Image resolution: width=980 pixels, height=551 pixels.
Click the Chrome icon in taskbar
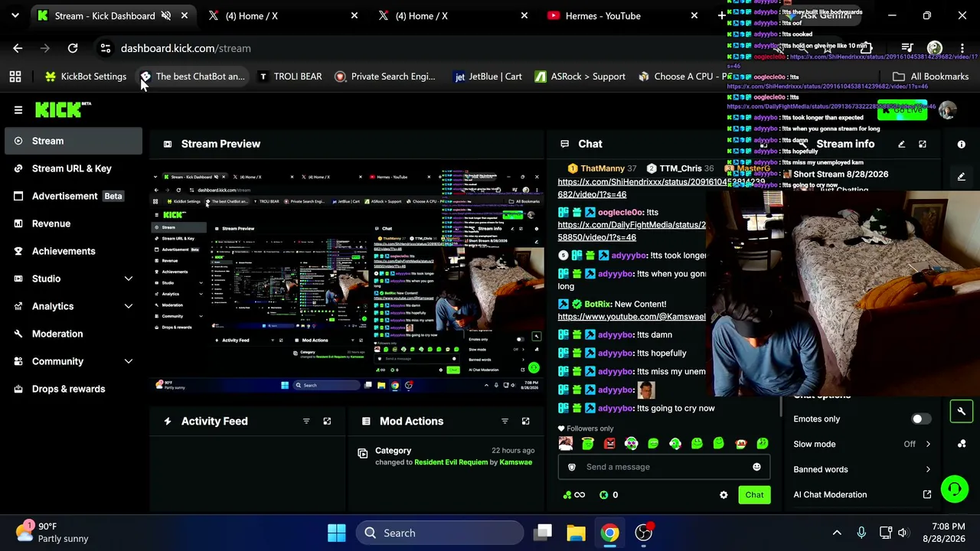(x=610, y=533)
